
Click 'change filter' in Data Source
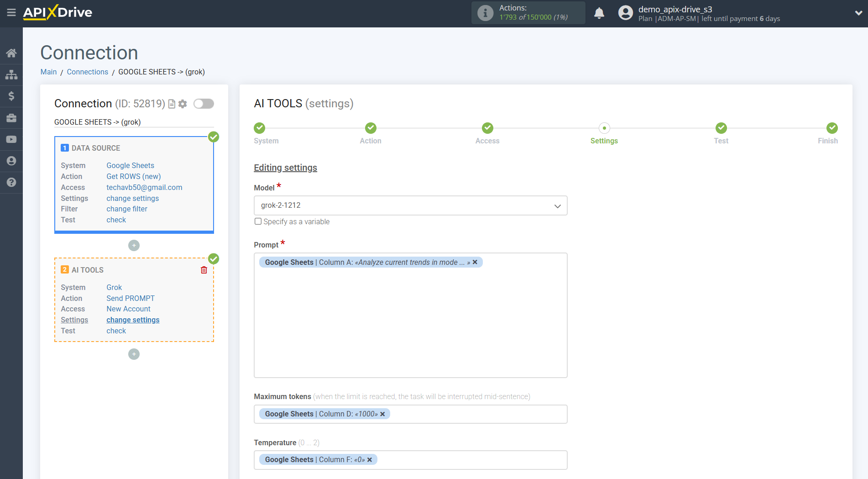point(127,209)
